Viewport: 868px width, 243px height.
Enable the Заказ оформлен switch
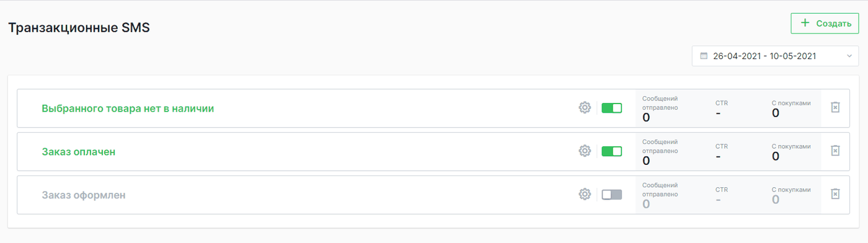[x=612, y=194]
